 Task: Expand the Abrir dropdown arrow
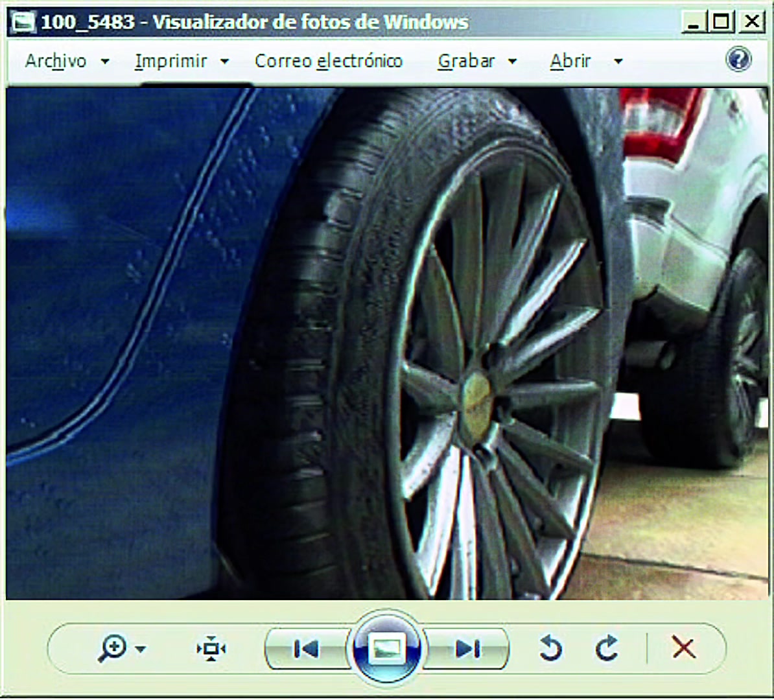(618, 62)
